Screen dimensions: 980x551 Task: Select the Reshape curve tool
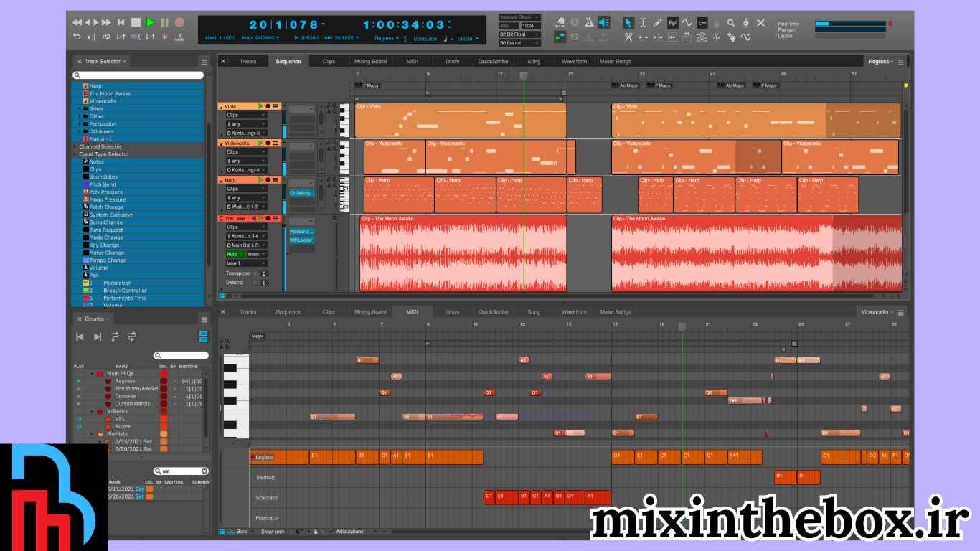pyautogui.click(x=687, y=23)
